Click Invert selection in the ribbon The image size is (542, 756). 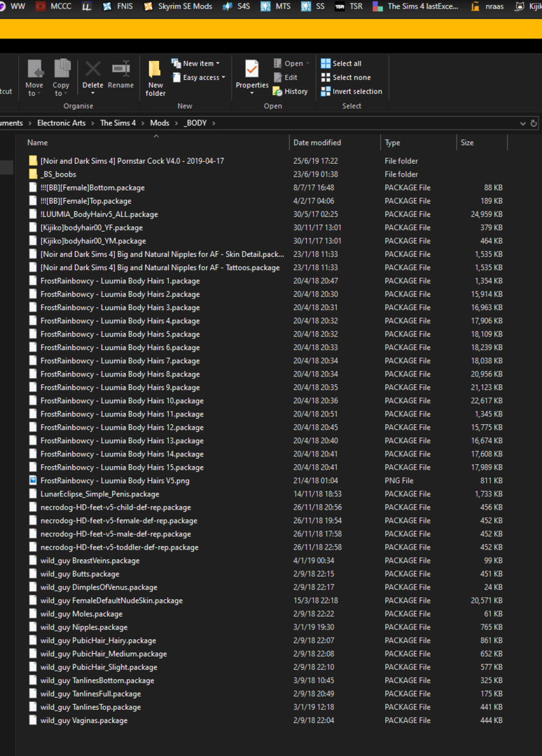click(352, 91)
